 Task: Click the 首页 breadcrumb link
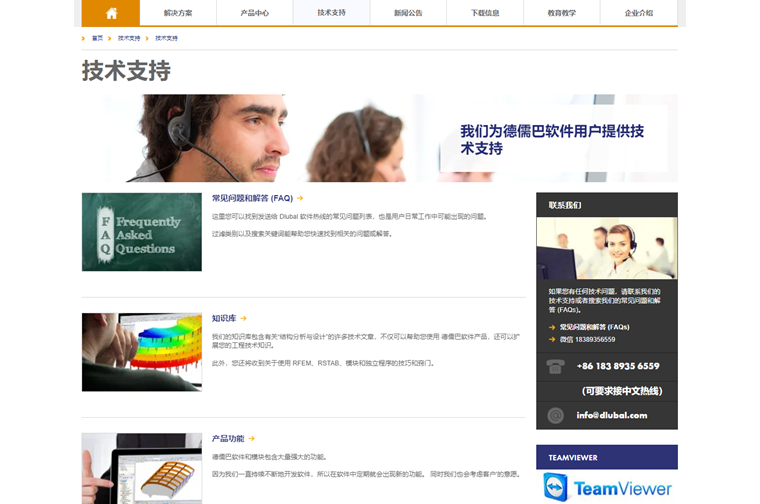point(97,38)
